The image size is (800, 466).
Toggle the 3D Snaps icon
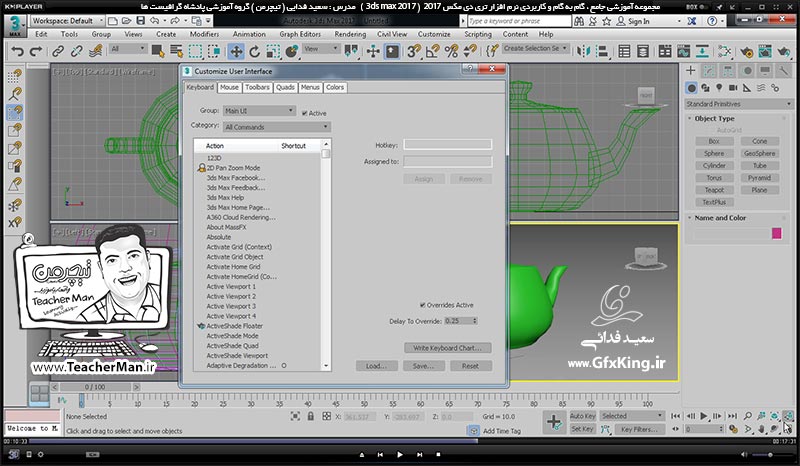coord(414,51)
